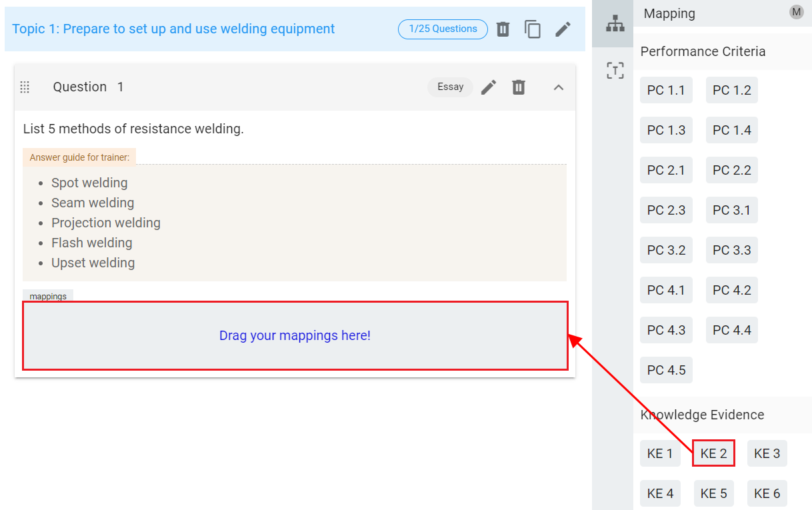The image size is (812, 510).
Task: Click 'Upset welding' in answer guide
Action: (93, 263)
